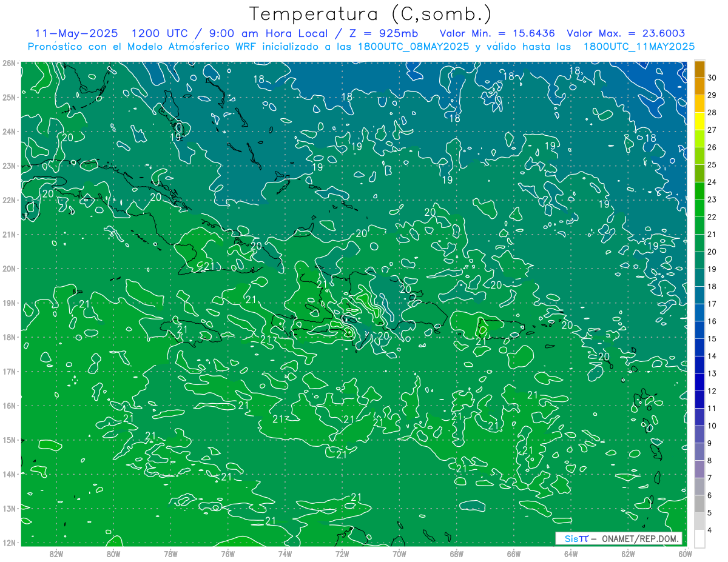
Task: Click the '16N' latitude label
Action: [x=9, y=406]
